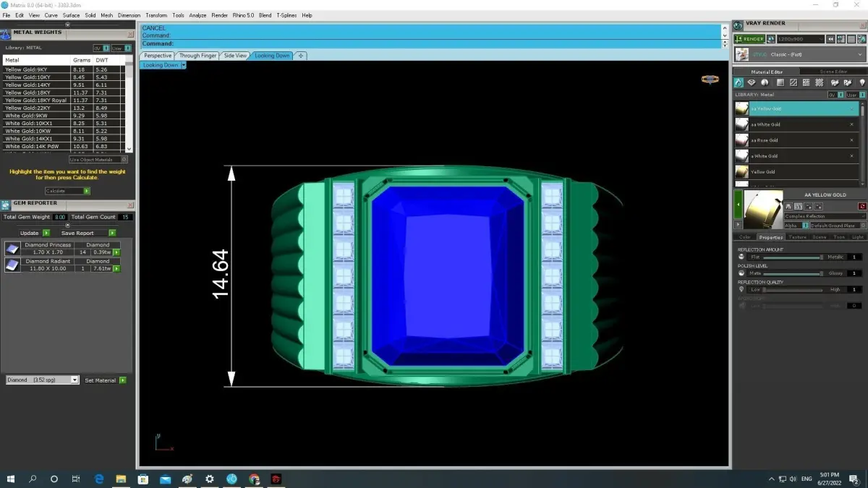868x488 pixels.
Task: Open the T-Splines menu
Action: (x=286, y=15)
